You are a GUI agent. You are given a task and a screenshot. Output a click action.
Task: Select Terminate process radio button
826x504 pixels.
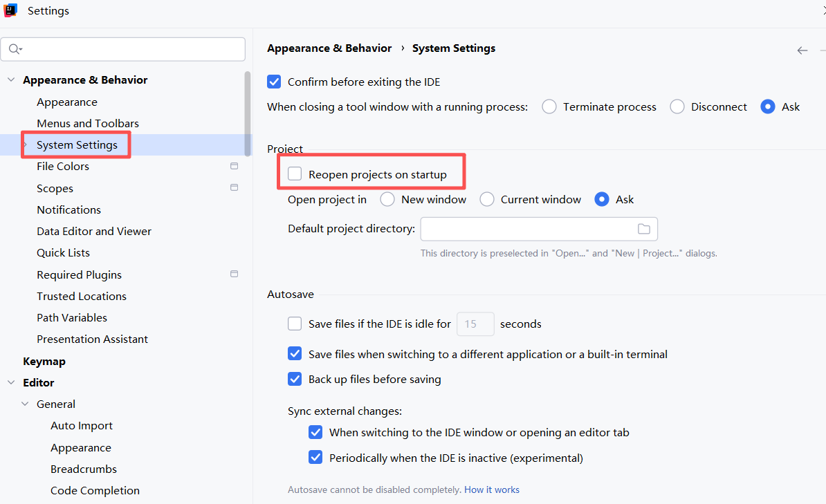(549, 107)
